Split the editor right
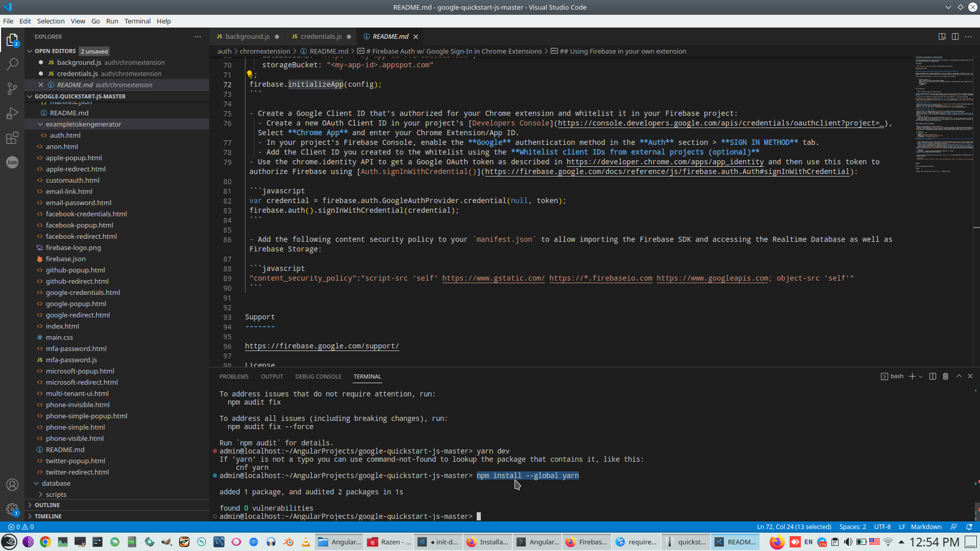 pos(955,37)
